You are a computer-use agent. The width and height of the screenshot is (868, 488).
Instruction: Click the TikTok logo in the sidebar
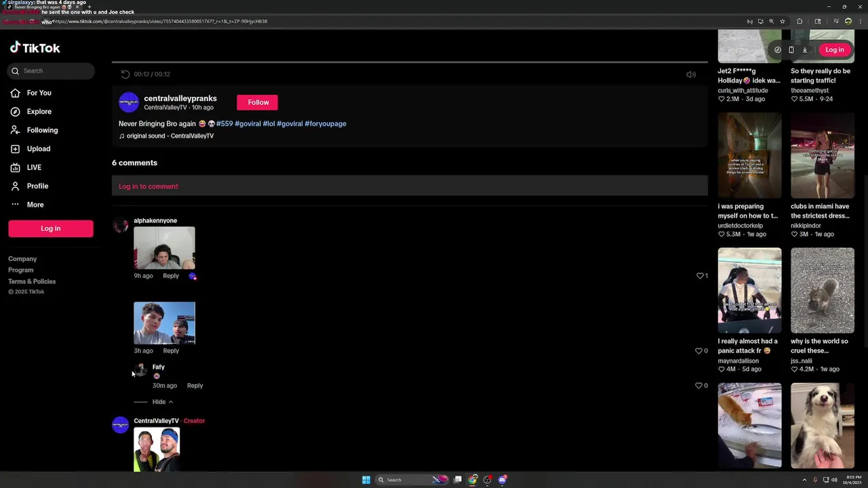point(35,48)
